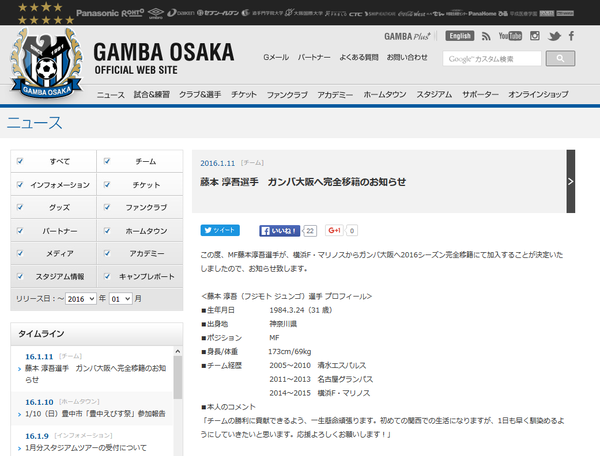
Task: Toggle the キャンプレポート checkbox
Action: [107, 276]
